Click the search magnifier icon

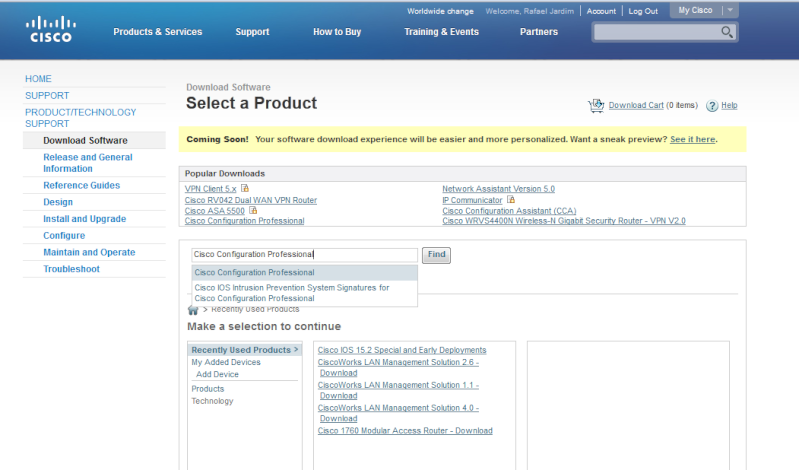[x=727, y=32]
